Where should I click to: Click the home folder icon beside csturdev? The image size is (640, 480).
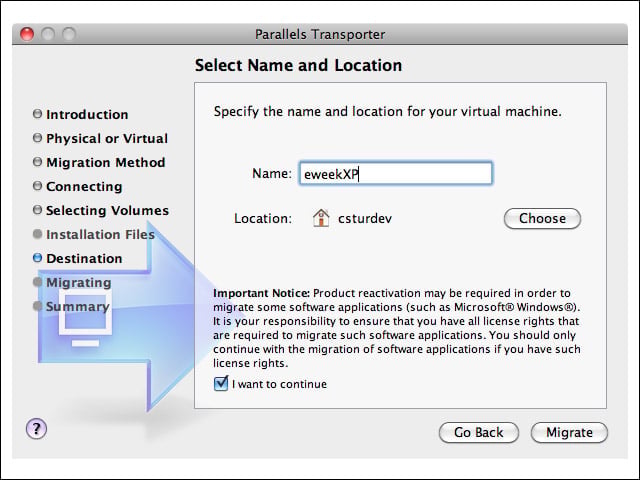click(321, 218)
